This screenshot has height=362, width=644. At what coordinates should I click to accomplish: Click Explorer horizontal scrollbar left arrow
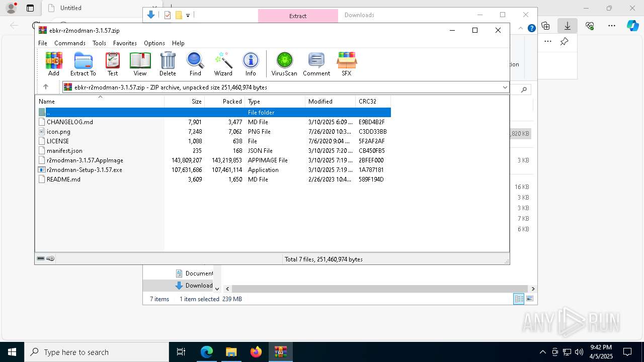227,289
